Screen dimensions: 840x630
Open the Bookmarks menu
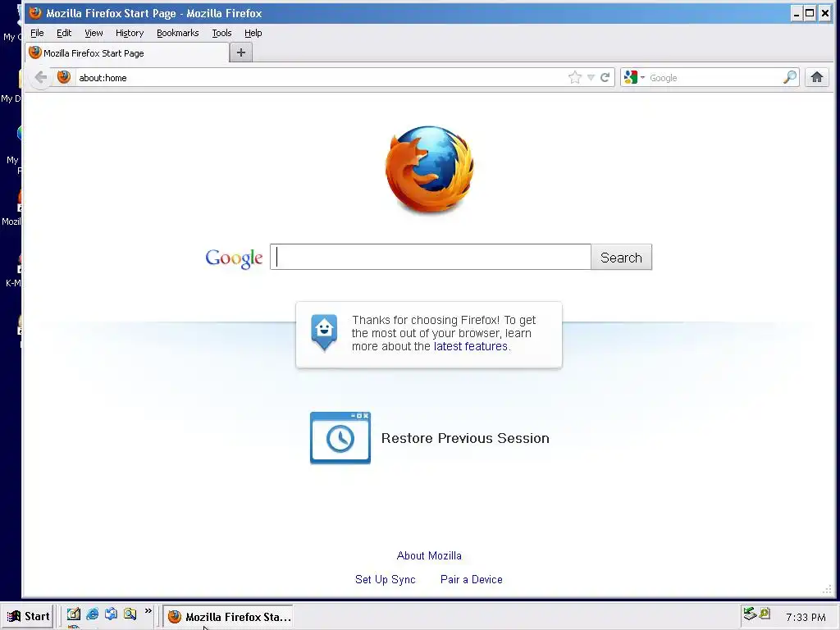(x=177, y=33)
